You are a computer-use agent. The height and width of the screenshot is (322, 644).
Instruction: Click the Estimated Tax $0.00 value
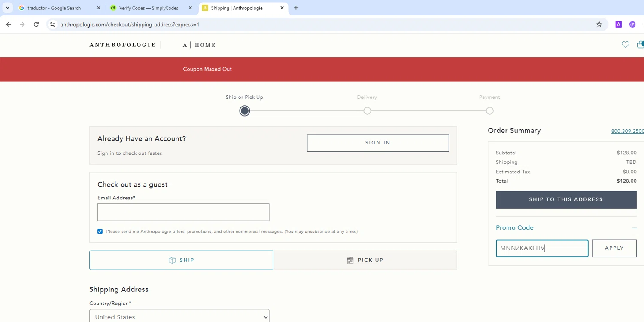coord(629,172)
